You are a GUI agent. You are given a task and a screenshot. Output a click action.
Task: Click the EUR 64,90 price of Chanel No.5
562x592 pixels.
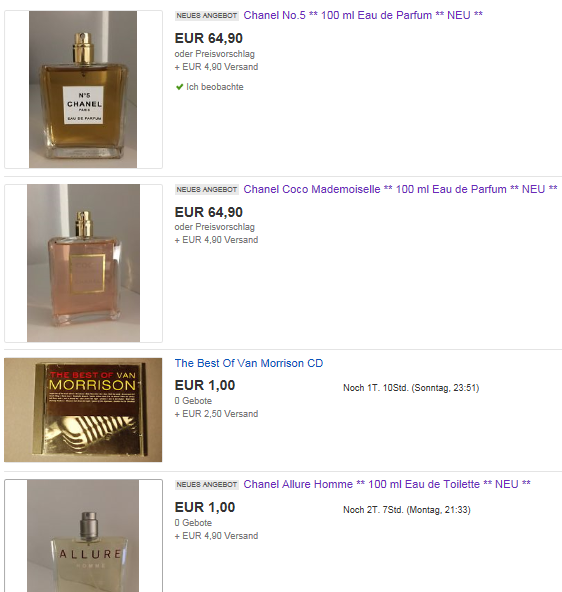[209, 39]
